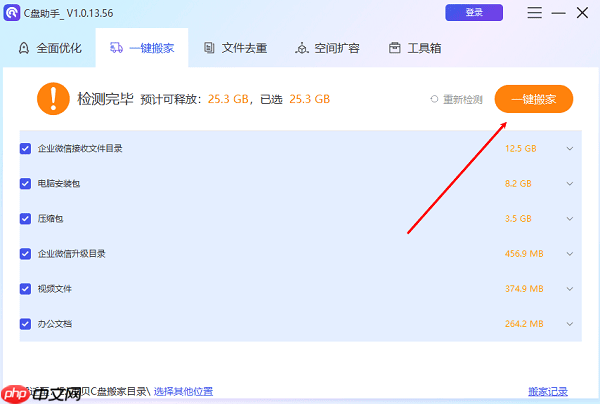This screenshot has width=600, height=404.
Task: Expand the 企业微信升级目录 row chevron
Action: [570, 254]
